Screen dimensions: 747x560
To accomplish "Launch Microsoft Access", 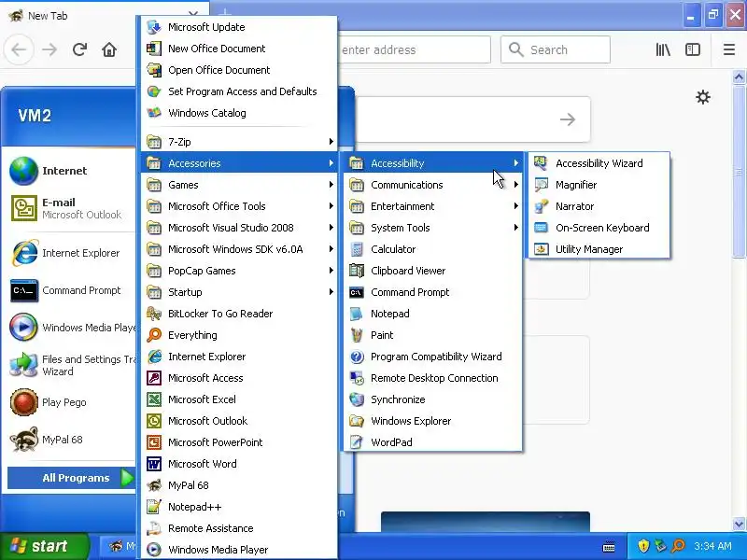I will coord(239,378).
